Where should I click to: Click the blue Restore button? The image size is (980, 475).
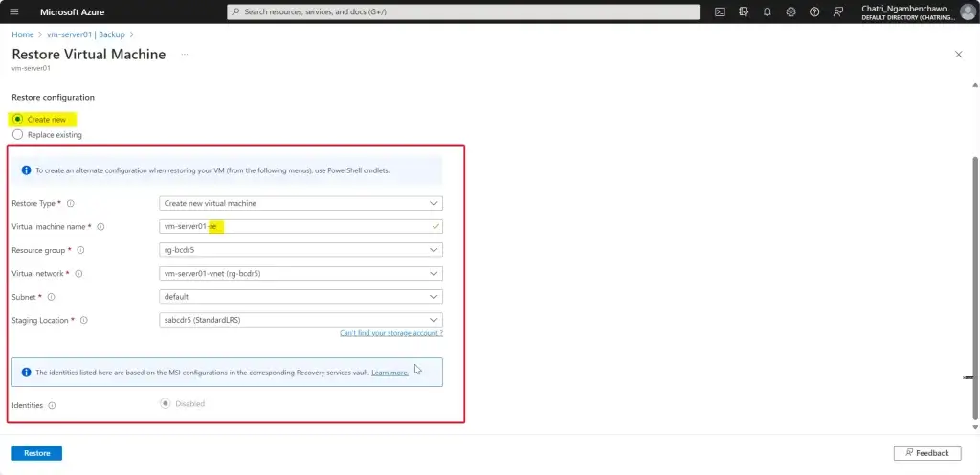click(36, 453)
